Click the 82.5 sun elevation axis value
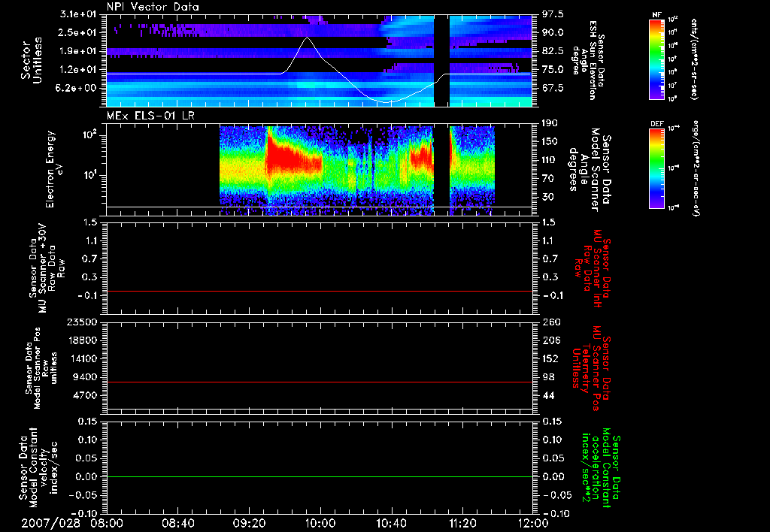This screenshot has width=770, height=532. (553, 51)
